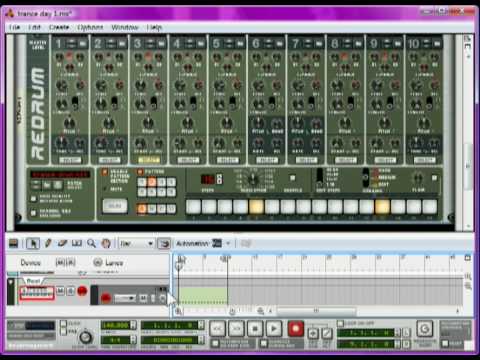Screen dimensions: 480x360
Task: Click Select button on drum channel 1
Action: pos(70,160)
